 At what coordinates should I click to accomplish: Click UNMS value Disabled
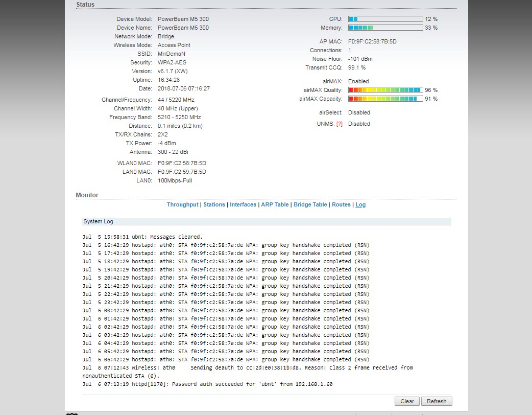click(x=359, y=124)
